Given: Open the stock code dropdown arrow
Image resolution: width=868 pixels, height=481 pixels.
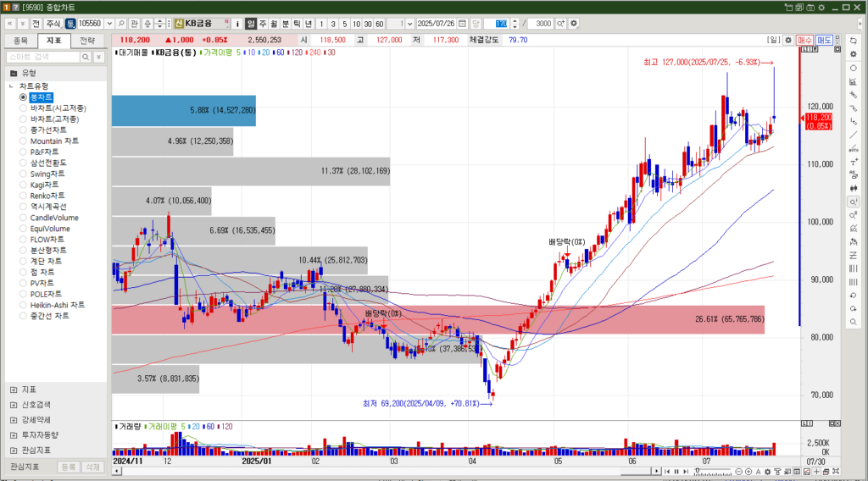Looking at the screenshot, I should click(109, 24).
